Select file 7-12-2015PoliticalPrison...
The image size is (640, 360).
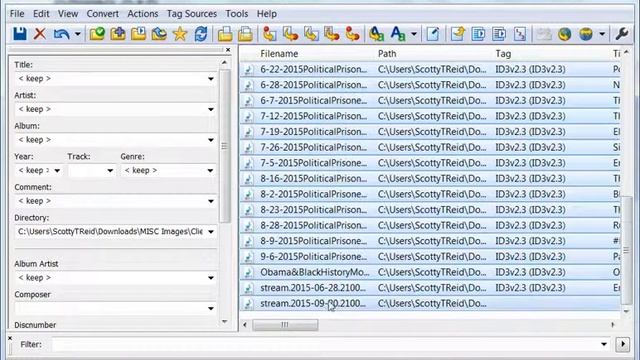pos(313,116)
